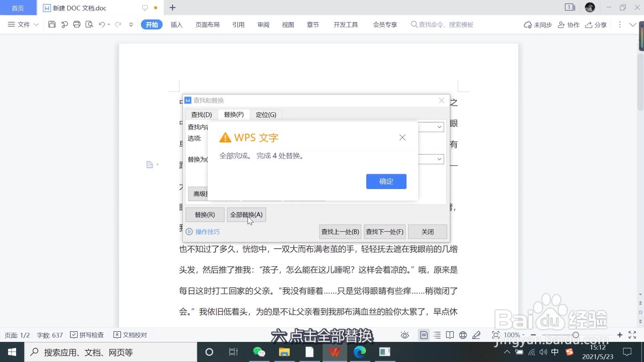Click the document outline icon in left margin
Image resolution: width=644 pixels, height=362 pixels.
(x=150, y=165)
